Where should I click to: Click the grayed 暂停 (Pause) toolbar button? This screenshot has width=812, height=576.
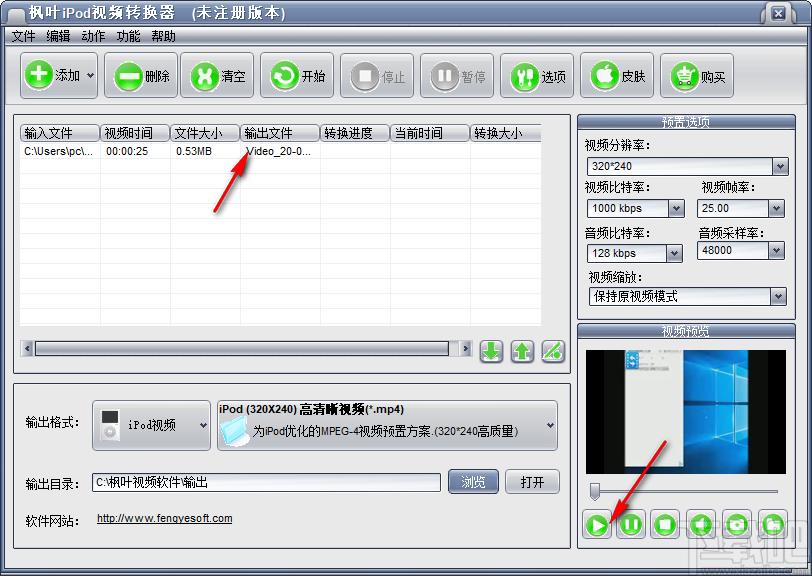[457, 76]
